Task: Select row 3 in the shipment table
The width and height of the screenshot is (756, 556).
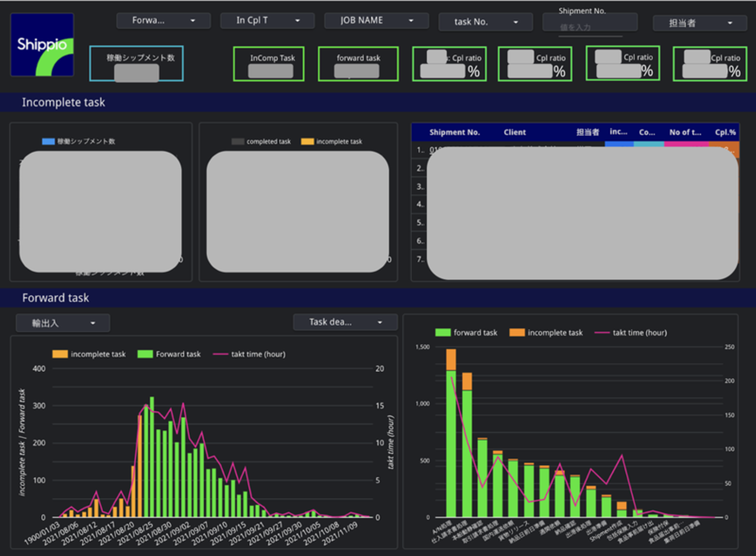Action: pyautogui.click(x=420, y=187)
